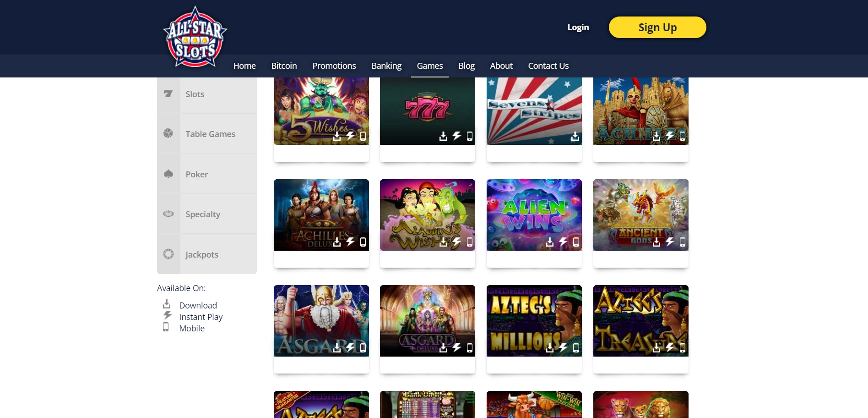868x418 pixels.
Task: Select the Games menu item
Action: (430, 66)
